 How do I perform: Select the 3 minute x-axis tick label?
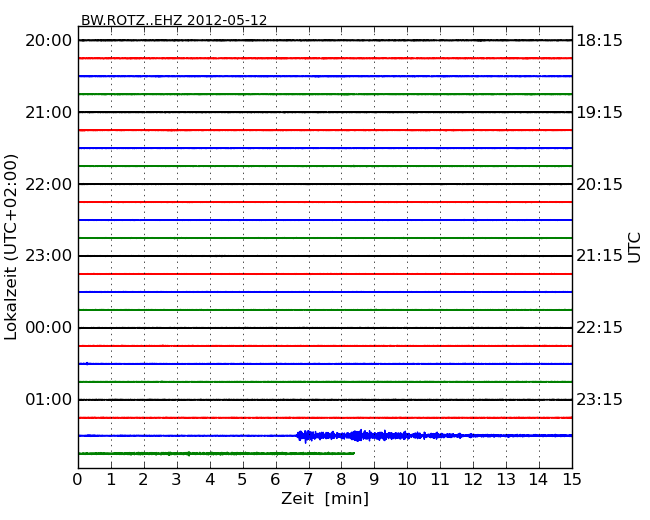pos(177,480)
